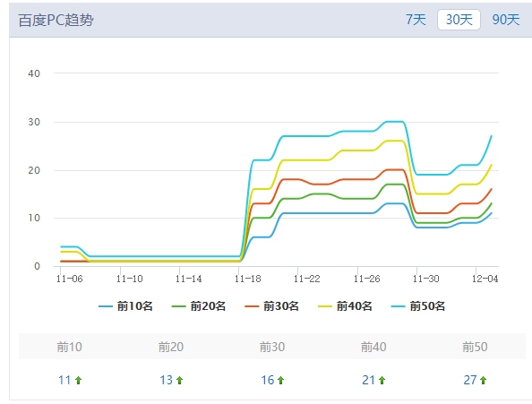Click green up arrow beside 13
The image size is (532, 404).
pos(179,380)
